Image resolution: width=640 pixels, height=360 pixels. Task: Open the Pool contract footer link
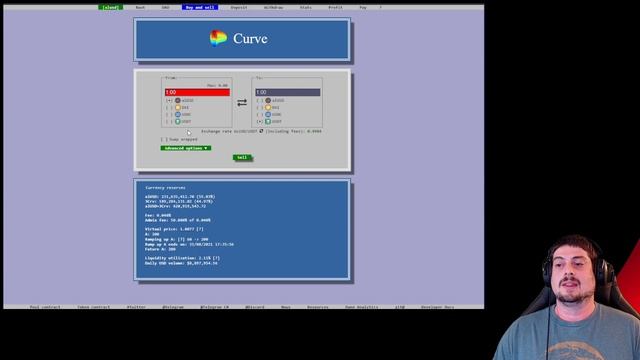point(45,307)
